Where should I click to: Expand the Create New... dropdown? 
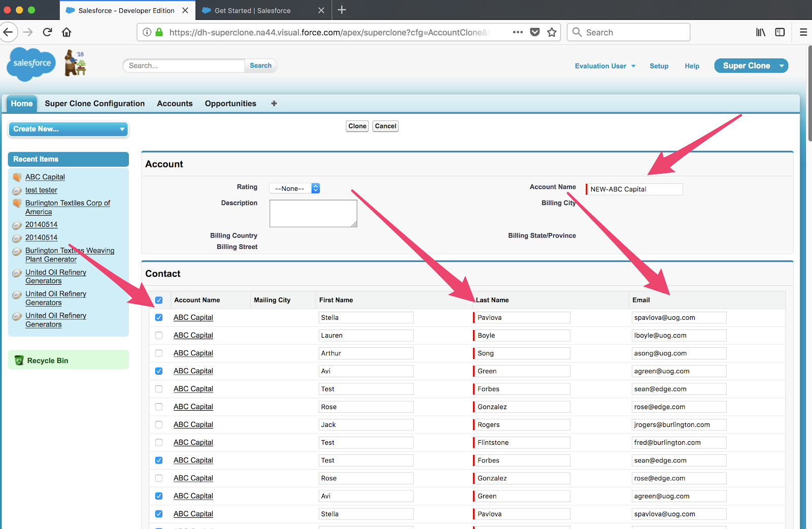tap(69, 129)
